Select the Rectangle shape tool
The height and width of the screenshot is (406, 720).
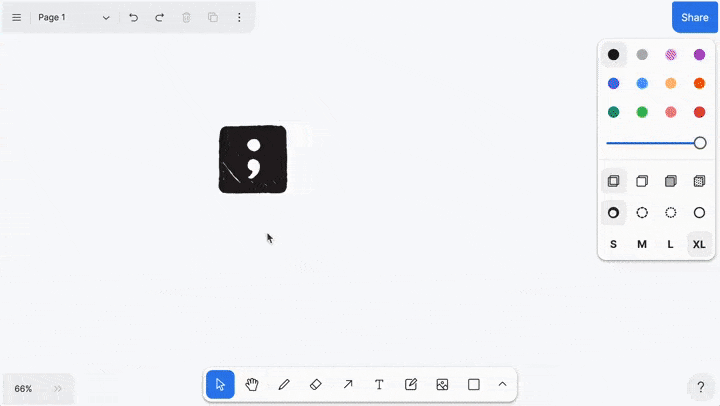(474, 384)
